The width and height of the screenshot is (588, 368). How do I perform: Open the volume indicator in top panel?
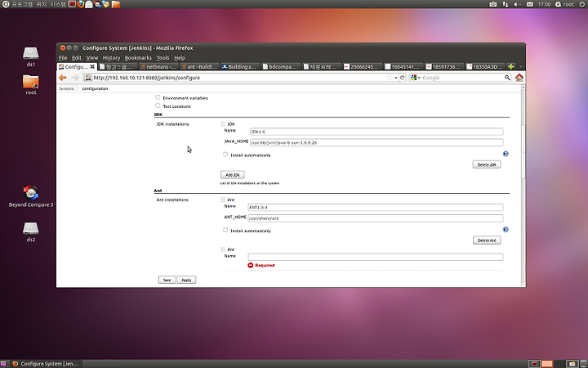517,4
